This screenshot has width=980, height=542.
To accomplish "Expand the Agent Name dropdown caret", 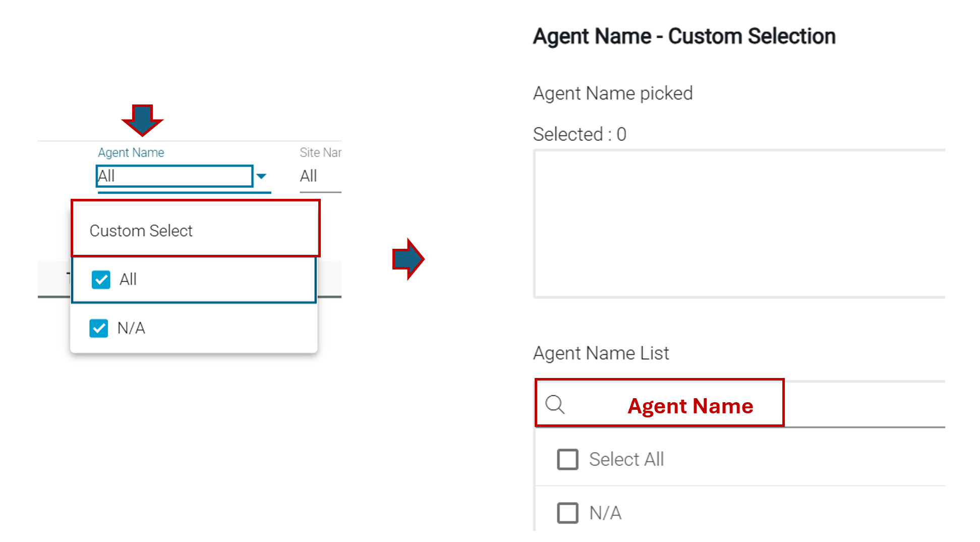I will coord(261,176).
